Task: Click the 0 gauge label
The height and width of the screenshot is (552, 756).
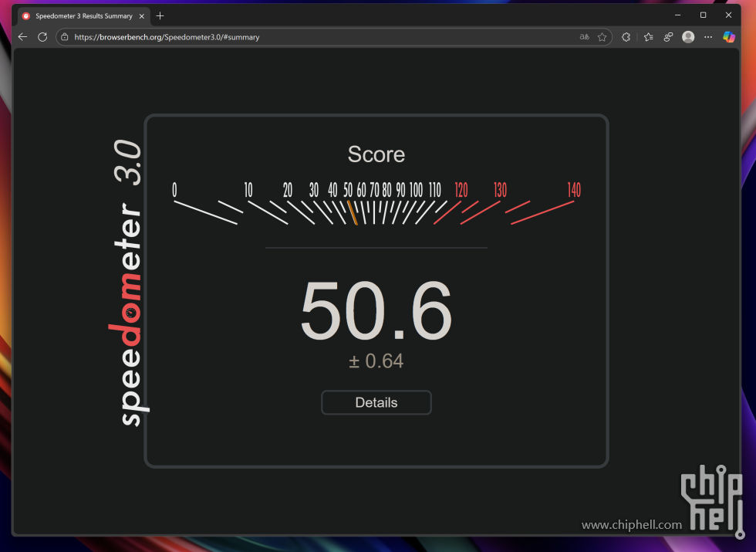Action: tap(174, 190)
